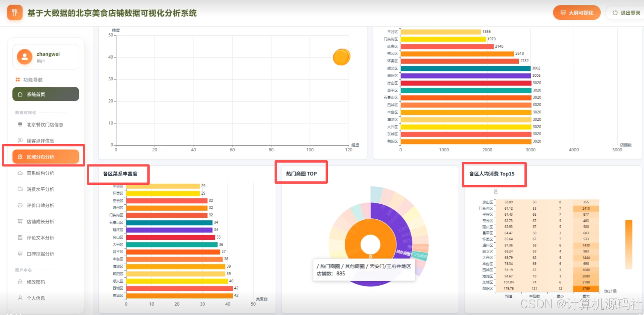Click the store icon beside 北京餐饮门店信息

[x=20, y=125]
